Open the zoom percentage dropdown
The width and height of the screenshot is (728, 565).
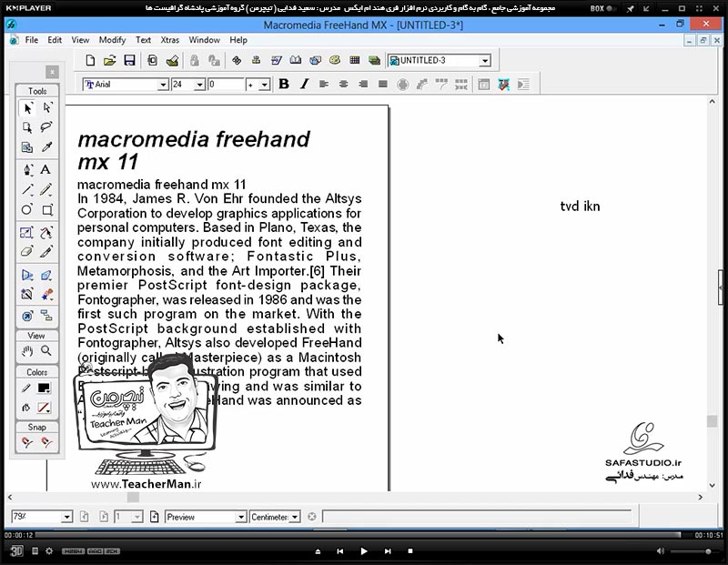pos(66,517)
